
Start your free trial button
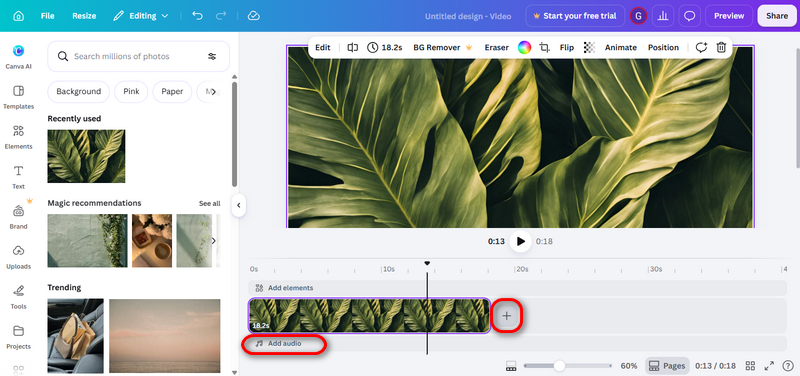(x=575, y=16)
